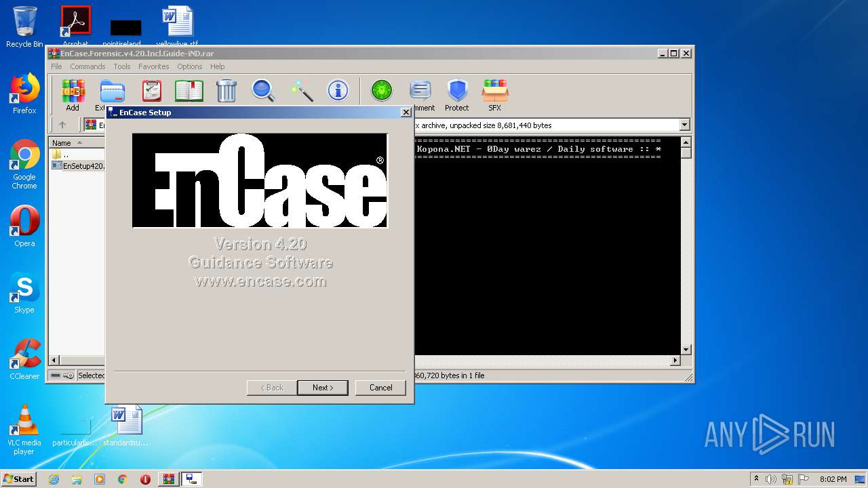Select the Firefox desktop shortcut
Viewport: 868px width, 488px height.
pyautogui.click(x=24, y=94)
